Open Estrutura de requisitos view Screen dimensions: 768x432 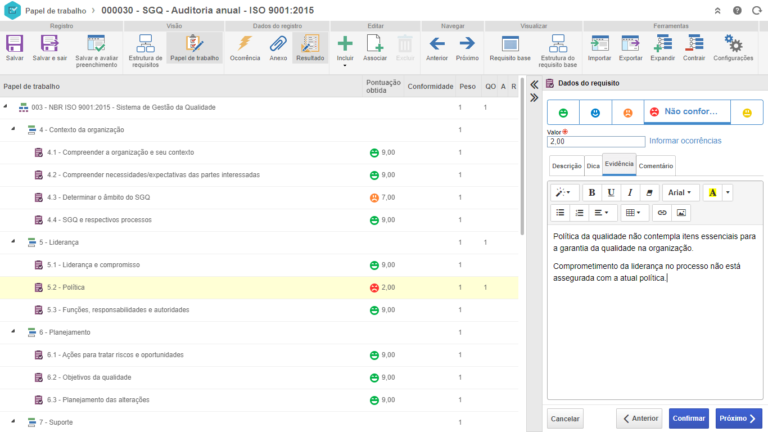145,48
